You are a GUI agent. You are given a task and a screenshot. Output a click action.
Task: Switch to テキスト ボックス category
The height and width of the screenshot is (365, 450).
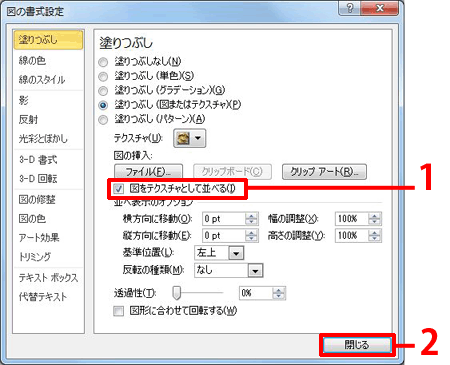tap(48, 278)
